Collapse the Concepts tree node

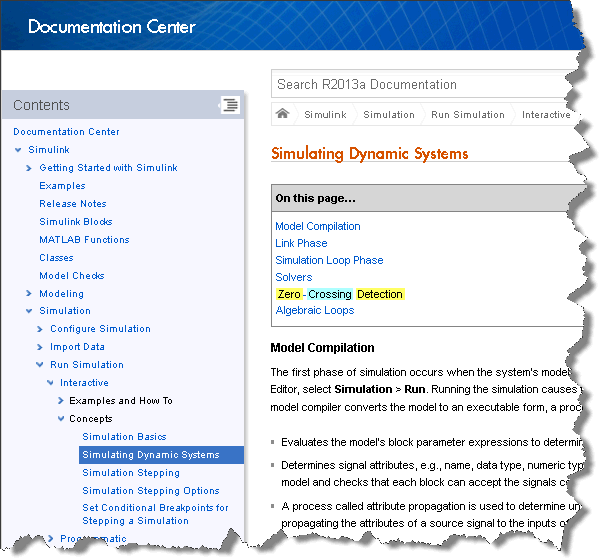[61, 419]
